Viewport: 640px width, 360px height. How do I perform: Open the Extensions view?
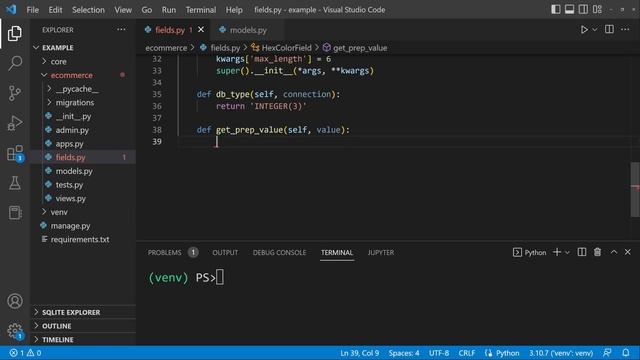(15, 153)
